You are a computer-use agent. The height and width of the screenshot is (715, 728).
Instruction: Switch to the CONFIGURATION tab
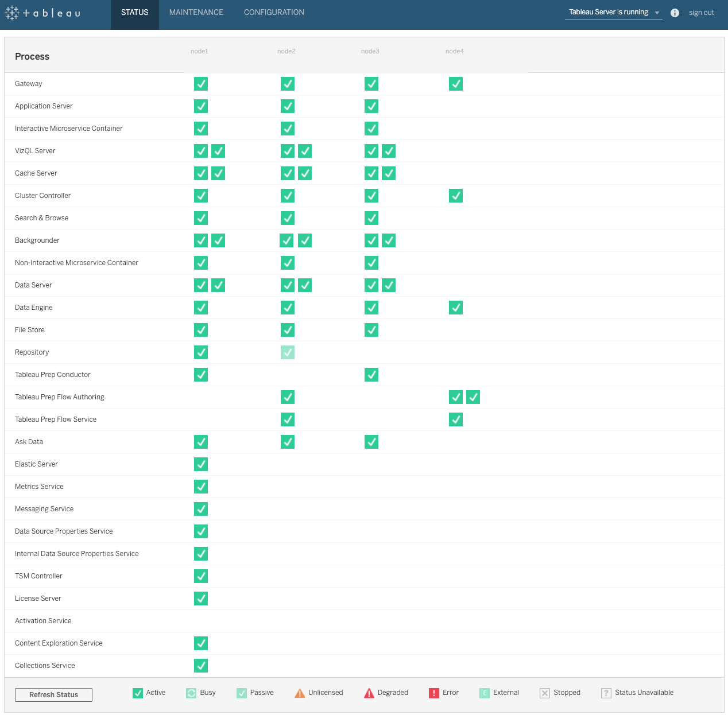click(x=274, y=12)
